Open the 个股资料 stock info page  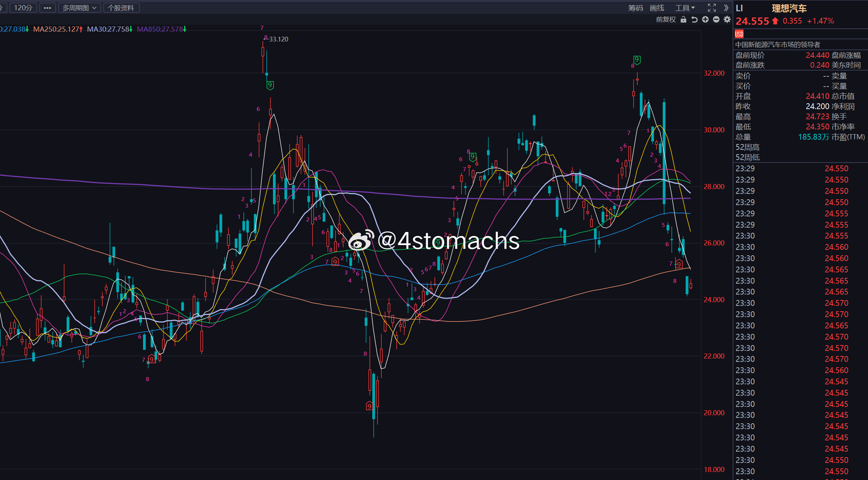(x=121, y=8)
